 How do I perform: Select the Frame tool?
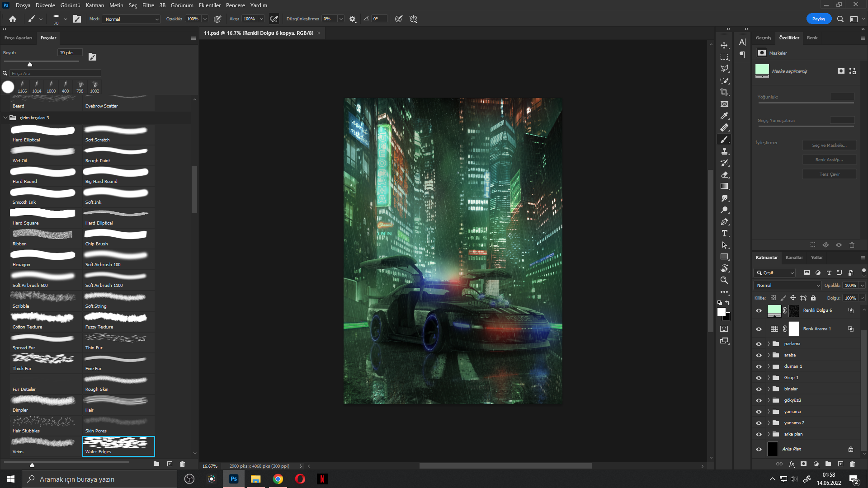(724, 104)
